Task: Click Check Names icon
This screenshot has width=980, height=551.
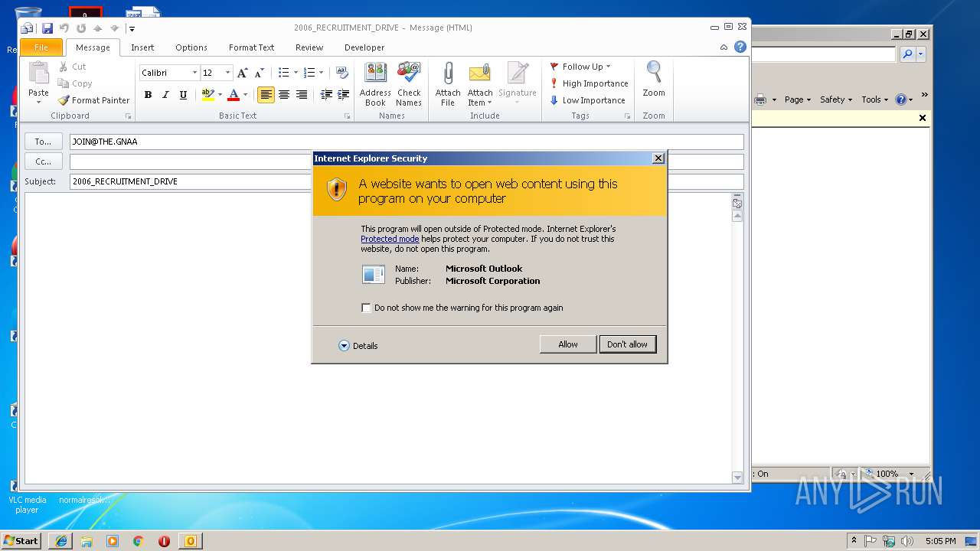Action: click(x=409, y=84)
